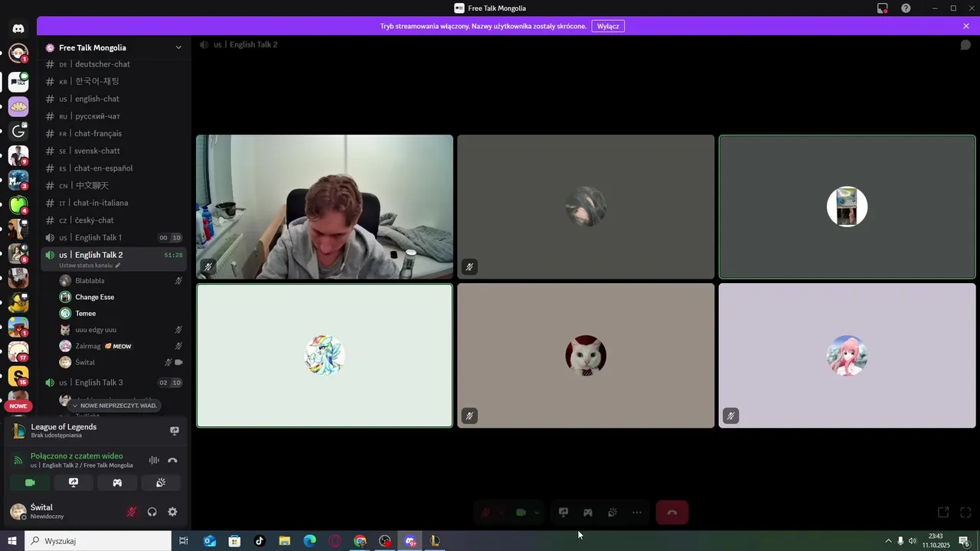980x551 pixels.
Task: Join the English Talk 1 voice channel
Action: tap(115, 237)
